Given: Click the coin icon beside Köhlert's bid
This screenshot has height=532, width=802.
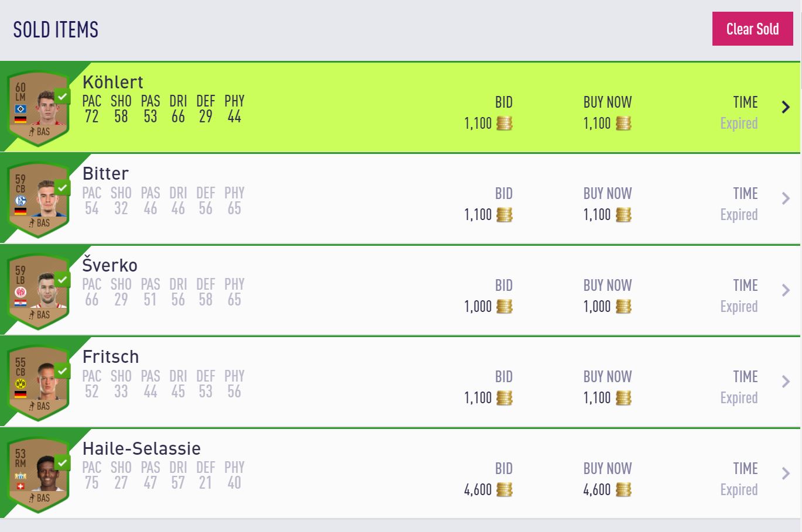Looking at the screenshot, I should [x=504, y=123].
